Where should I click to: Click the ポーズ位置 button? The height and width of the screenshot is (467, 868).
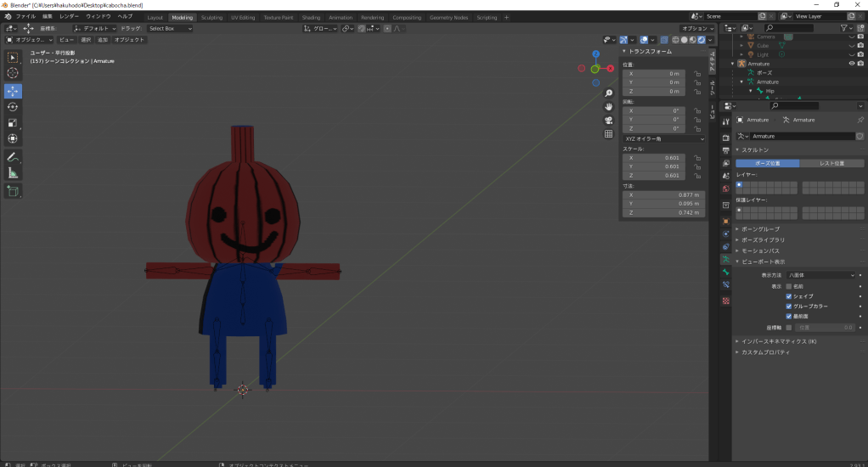point(767,163)
